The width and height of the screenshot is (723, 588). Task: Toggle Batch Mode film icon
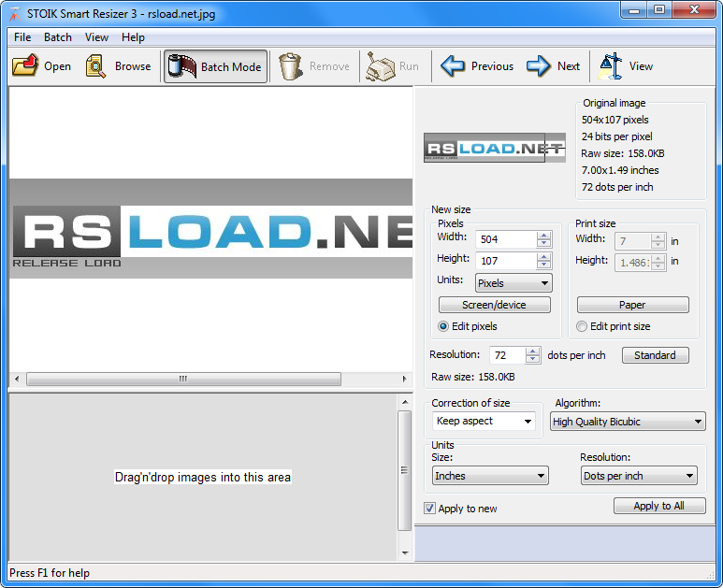tap(181, 66)
